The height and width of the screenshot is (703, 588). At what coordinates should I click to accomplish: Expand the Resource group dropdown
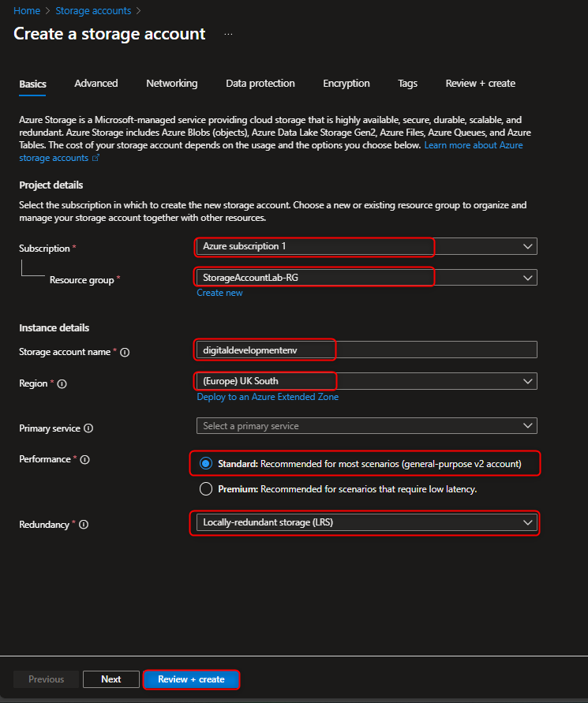point(527,277)
